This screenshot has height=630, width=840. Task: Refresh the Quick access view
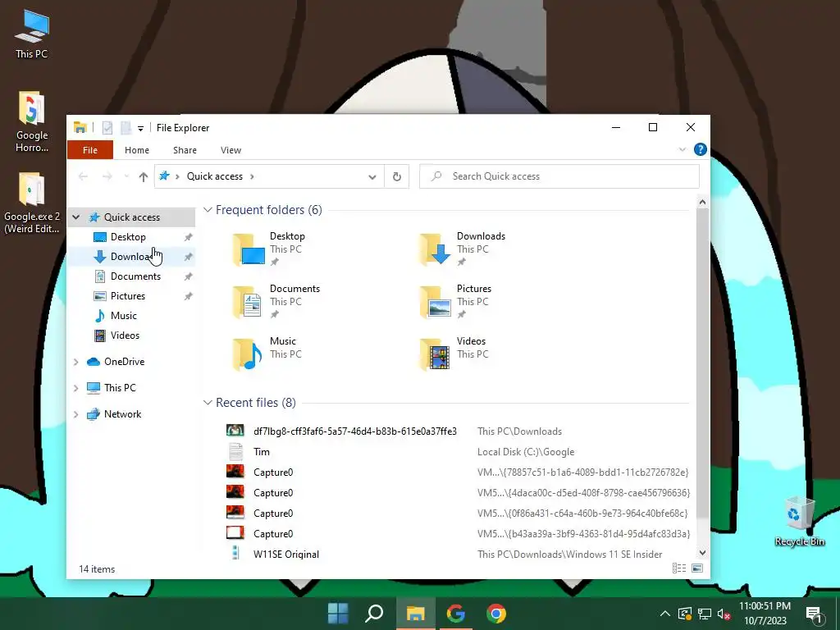(x=397, y=177)
